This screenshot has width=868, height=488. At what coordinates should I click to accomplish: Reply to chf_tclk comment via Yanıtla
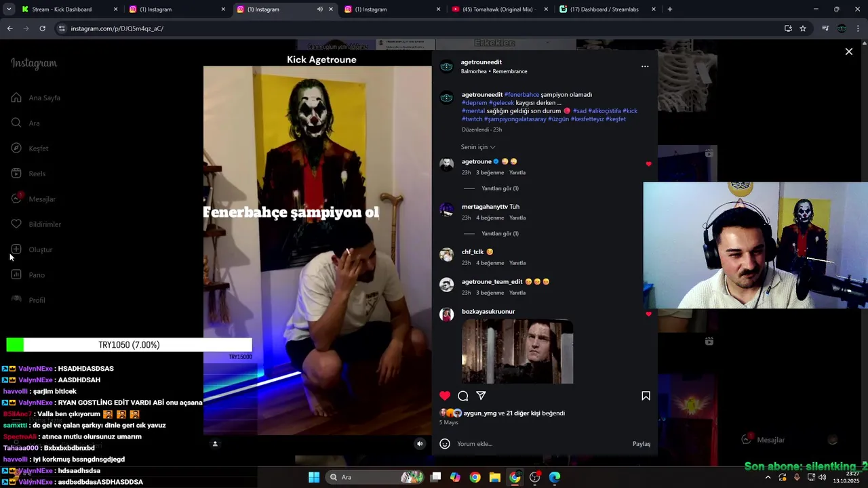point(517,263)
